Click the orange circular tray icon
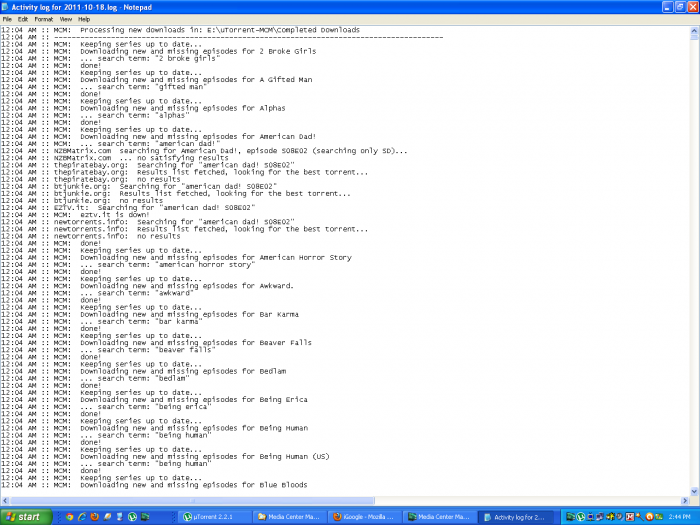 pyautogui.click(x=649, y=517)
